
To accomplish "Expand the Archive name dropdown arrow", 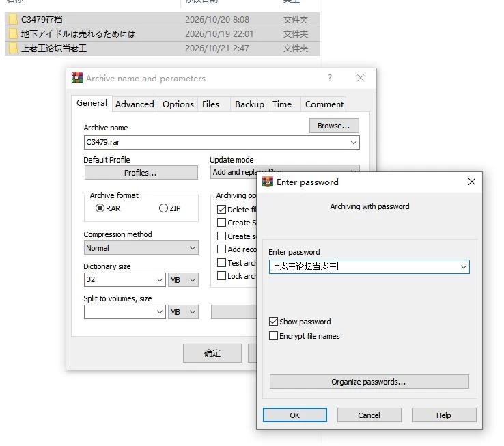I will coord(354,142).
